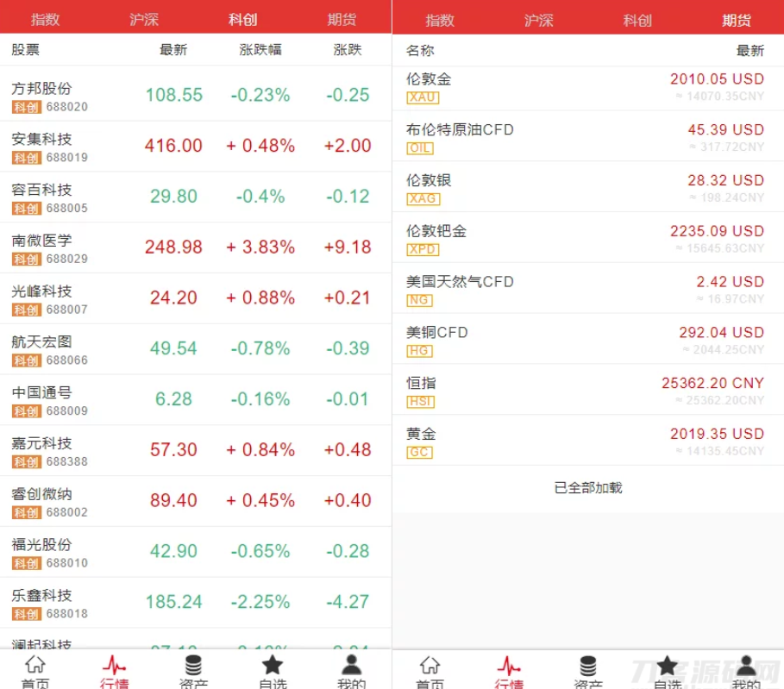The image size is (784, 689).
Task: Open 中国通号 stock name
Action: (41, 392)
